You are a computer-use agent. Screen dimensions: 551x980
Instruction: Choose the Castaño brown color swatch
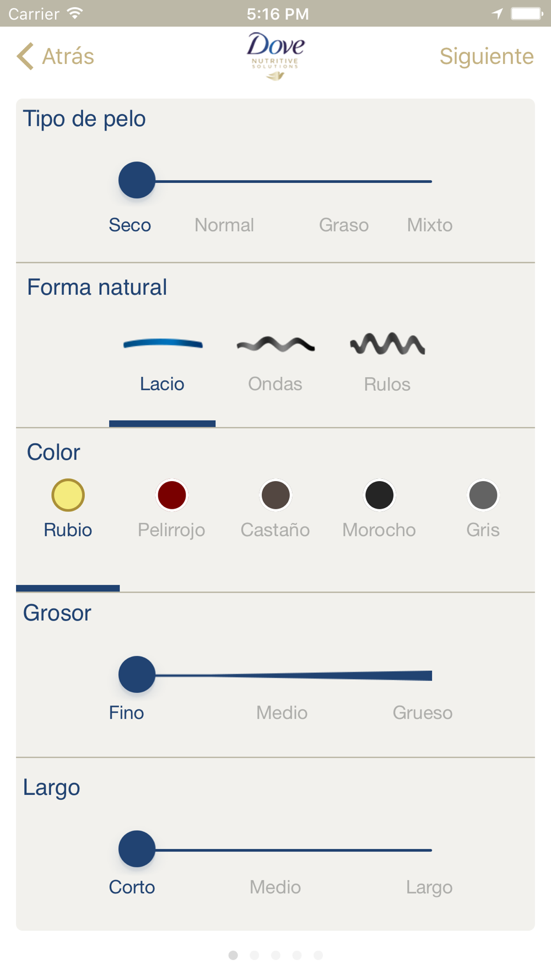click(275, 495)
